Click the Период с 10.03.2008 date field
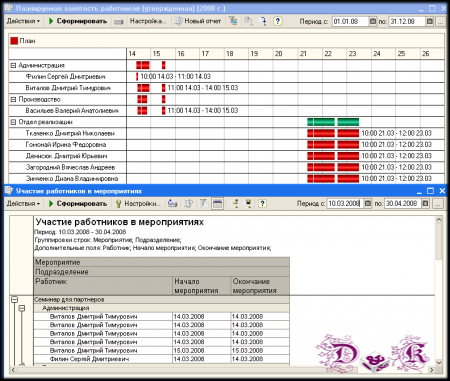The image size is (450, 381). click(343, 203)
